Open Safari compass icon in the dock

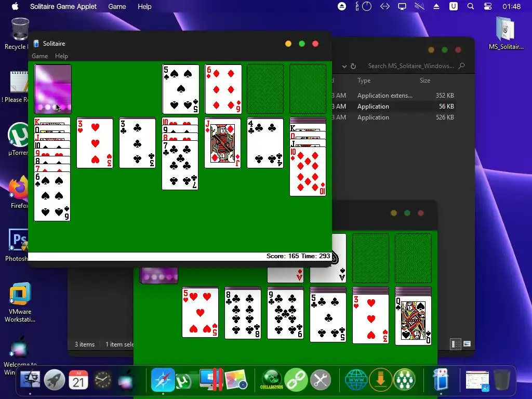(163, 380)
